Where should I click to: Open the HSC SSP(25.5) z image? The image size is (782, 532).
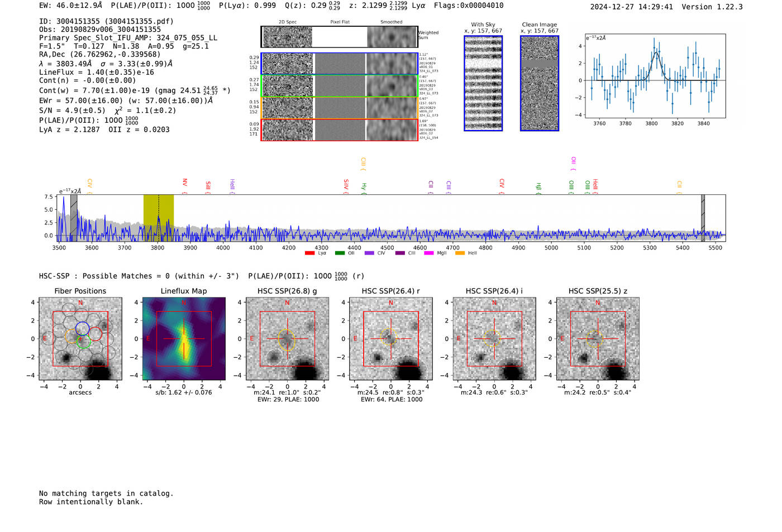point(598,339)
